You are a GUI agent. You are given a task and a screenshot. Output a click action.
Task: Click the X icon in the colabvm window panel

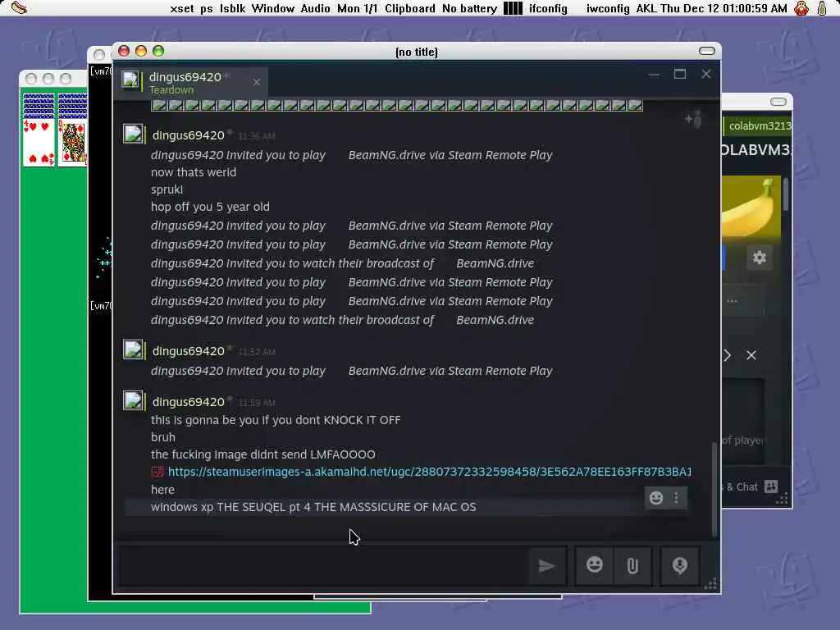[x=751, y=355]
